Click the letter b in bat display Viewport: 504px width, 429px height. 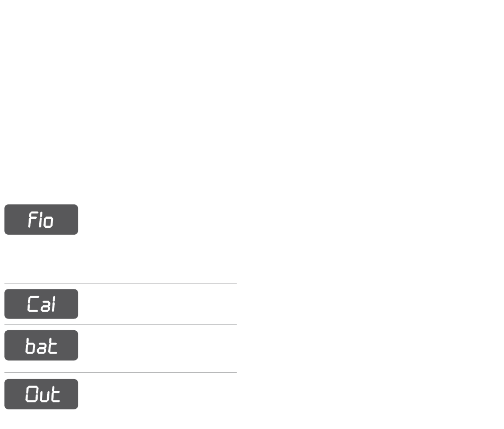(30, 346)
